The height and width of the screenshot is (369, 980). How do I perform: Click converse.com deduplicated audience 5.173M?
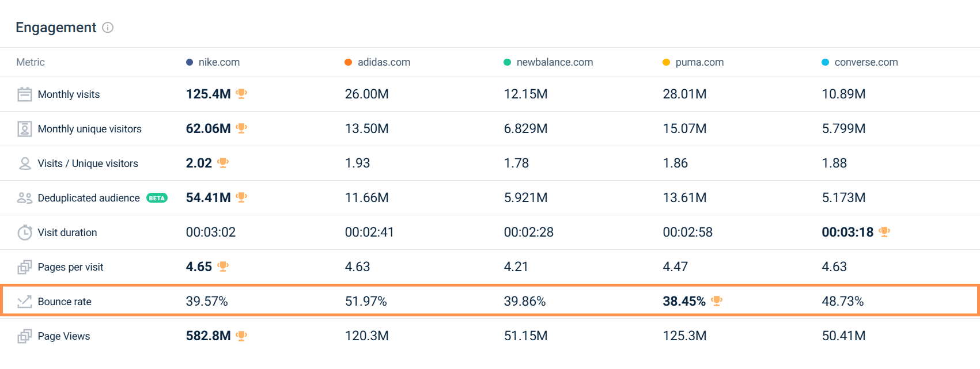(843, 197)
